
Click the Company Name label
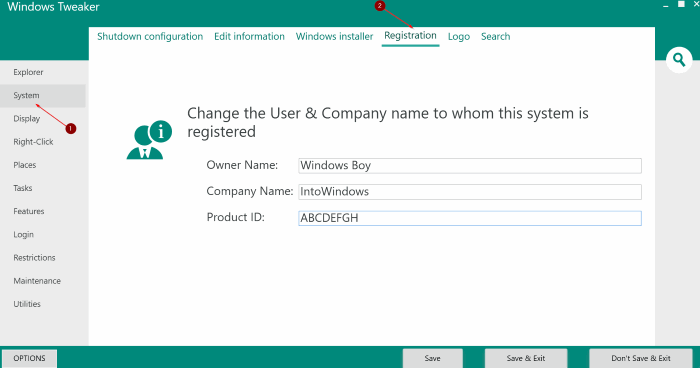[250, 191]
